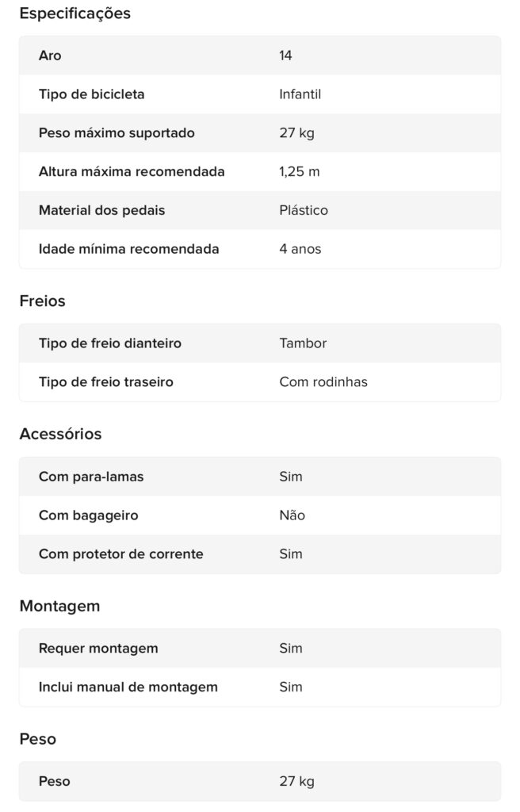Viewport: 520px width, 812px height.
Task: Click the Não value for bagageiro
Action: (x=292, y=515)
